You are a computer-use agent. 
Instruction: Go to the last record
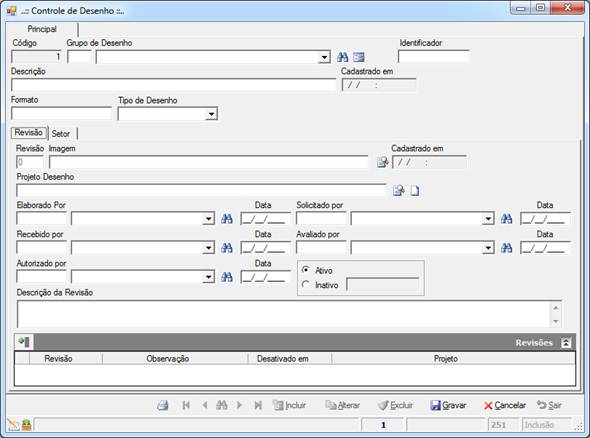(258, 405)
